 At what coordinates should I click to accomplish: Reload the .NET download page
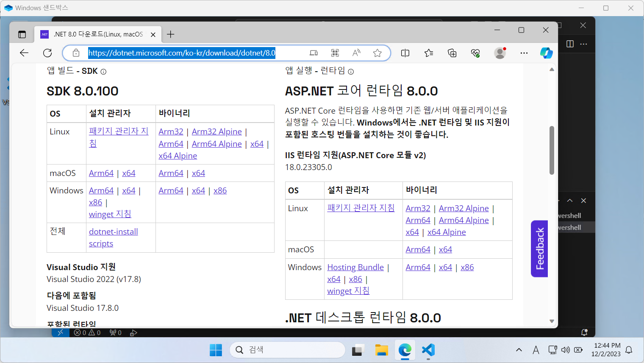point(47,53)
